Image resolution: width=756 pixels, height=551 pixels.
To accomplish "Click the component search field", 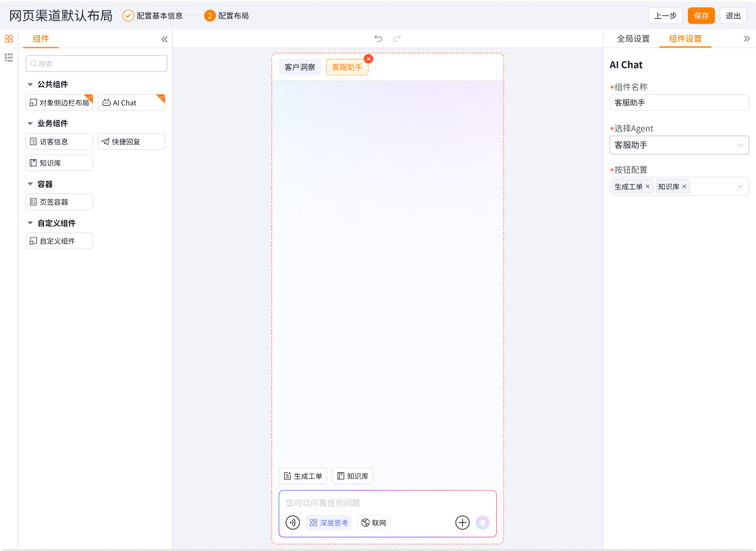I will (97, 63).
